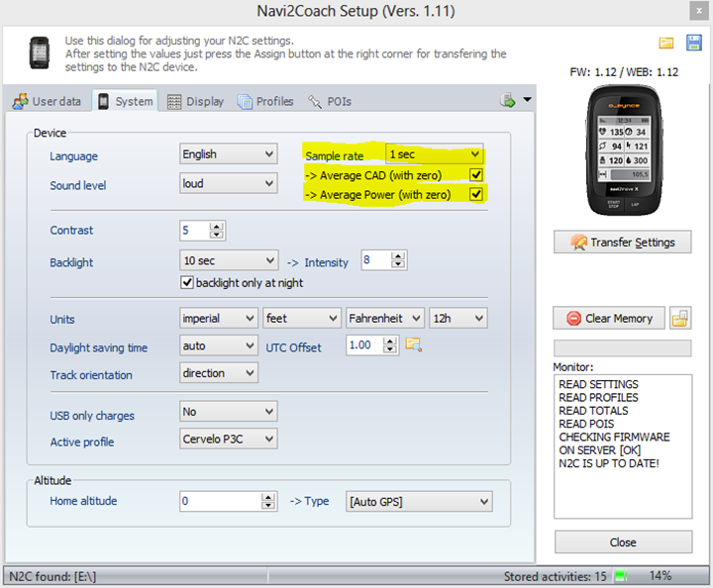
Task: Open the Daylight saving time dropdown
Action: (219, 345)
